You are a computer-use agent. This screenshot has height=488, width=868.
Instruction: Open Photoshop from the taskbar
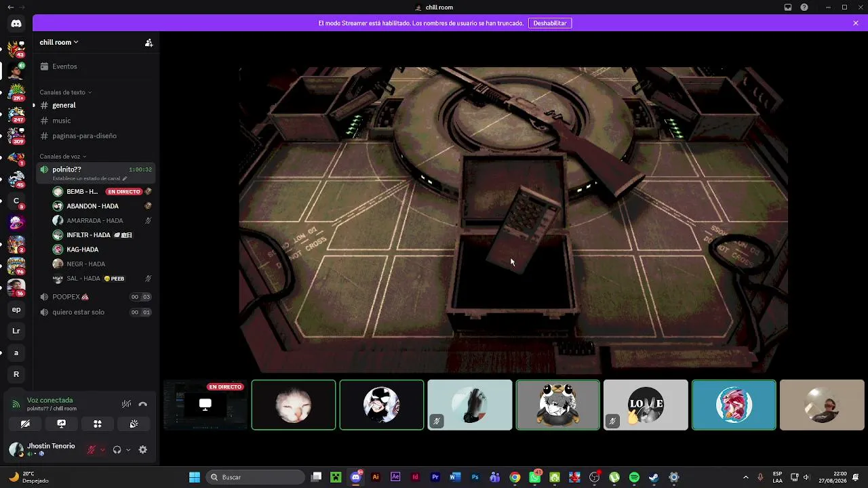click(x=475, y=477)
